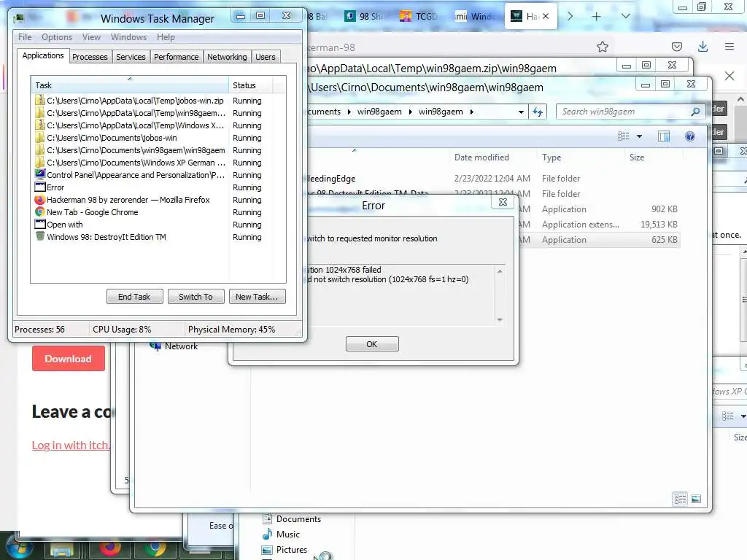Open Firefox Pocket save icon

click(x=676, y=47)
